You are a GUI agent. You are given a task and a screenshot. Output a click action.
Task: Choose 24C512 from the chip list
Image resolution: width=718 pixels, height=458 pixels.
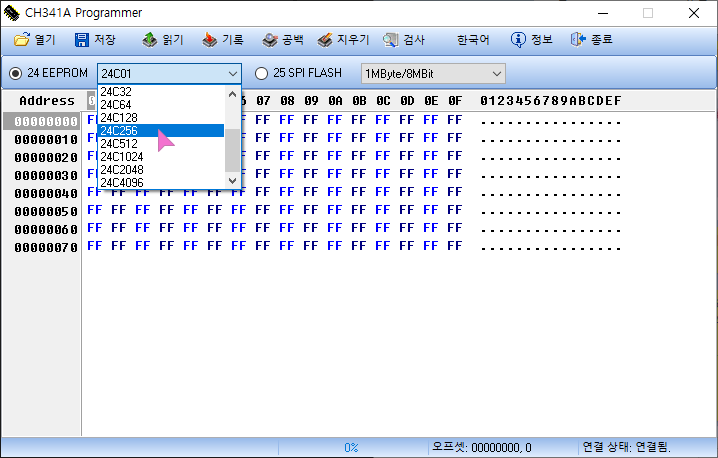(161, 143)
